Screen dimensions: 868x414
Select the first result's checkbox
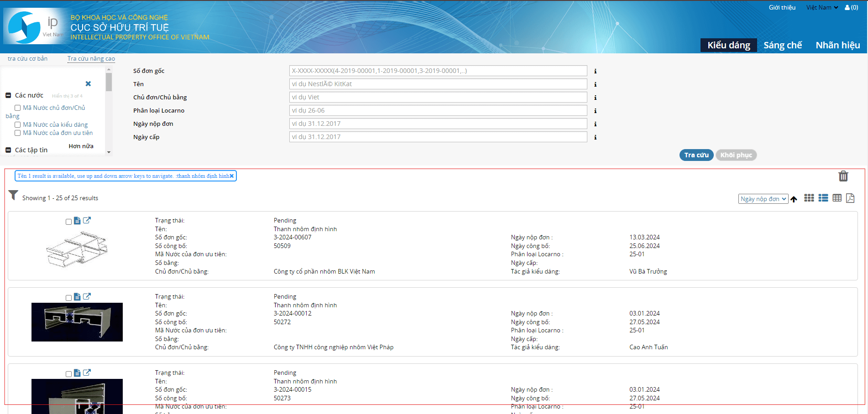(68, 222)
